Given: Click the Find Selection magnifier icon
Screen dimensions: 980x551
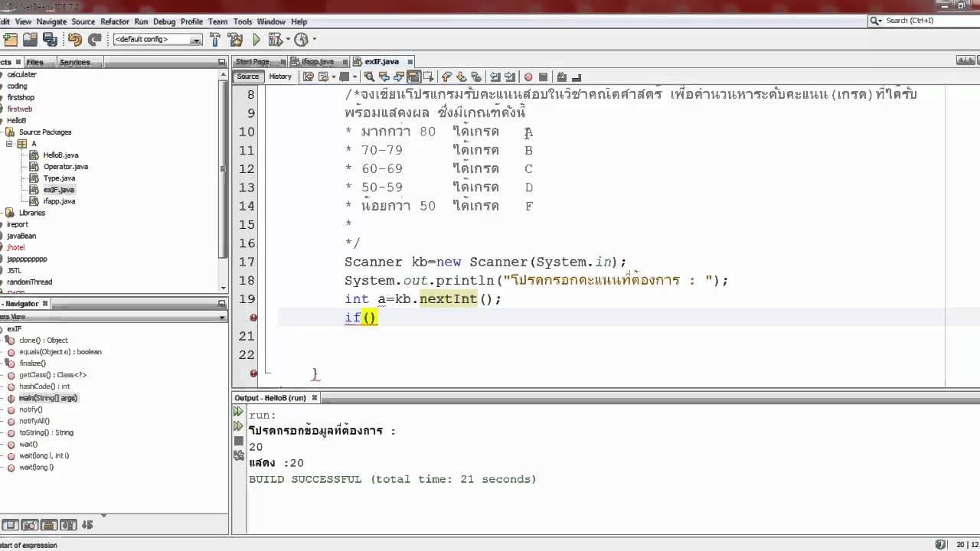Looking at the screenshot, I should pyautogui.click(x=370, y=77).
